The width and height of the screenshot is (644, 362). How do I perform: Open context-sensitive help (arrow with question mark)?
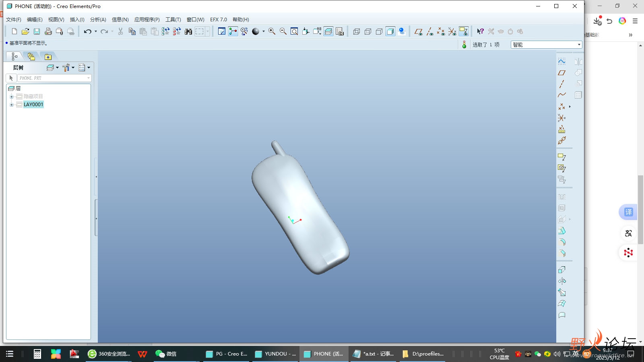(x=480, y=31)
